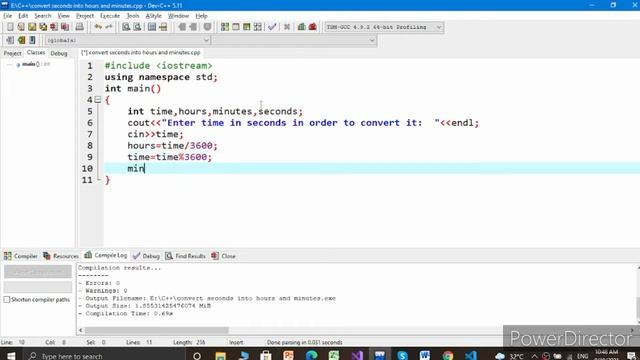Switch to the Classes sidebar tab
640x360 pixels.
click(36, 53)
